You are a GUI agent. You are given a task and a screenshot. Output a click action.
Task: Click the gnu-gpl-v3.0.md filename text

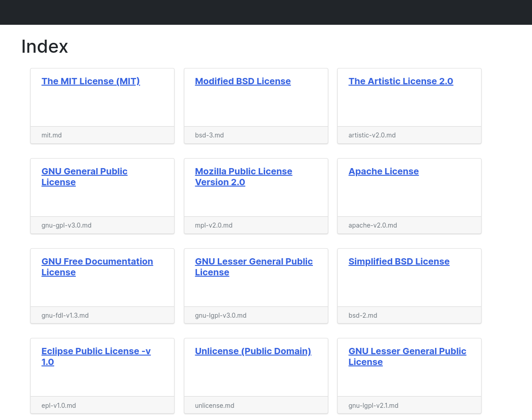click(x=67, y=225)
